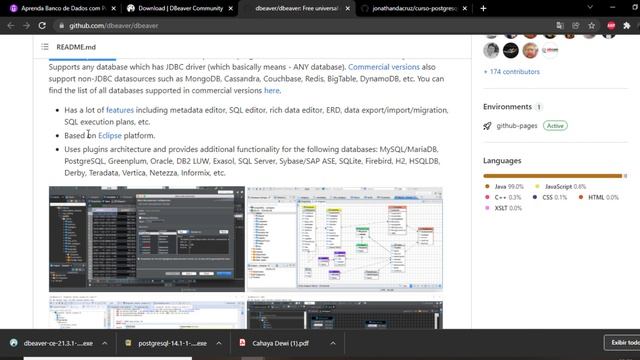640x360 pixels.
Task: Click the dbeaver-ce exe file icon
Action: pos(13,343)
